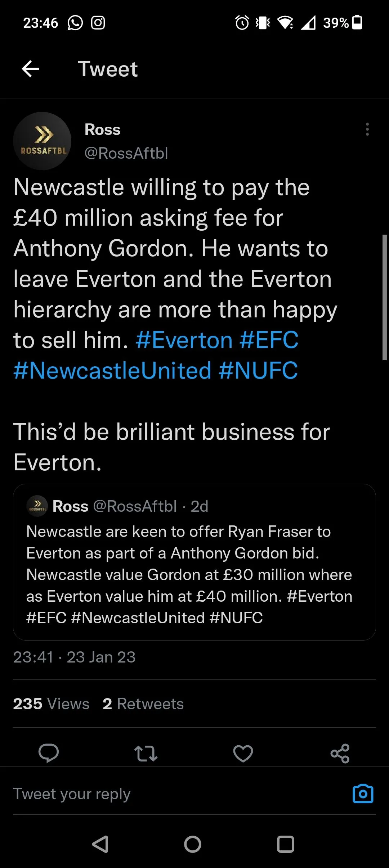Retweet using the retweet arrows icon
This screenshot has width=389, height=868.
146,753
